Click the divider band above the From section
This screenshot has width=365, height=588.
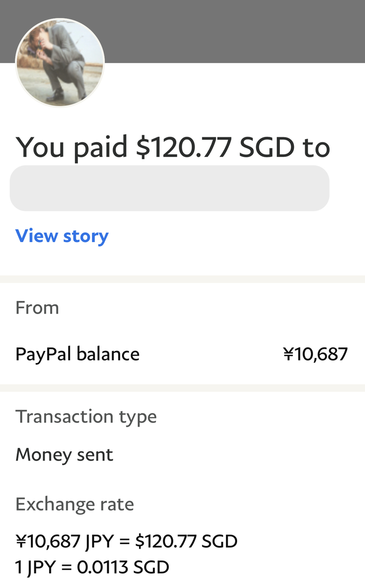[182, 279]
